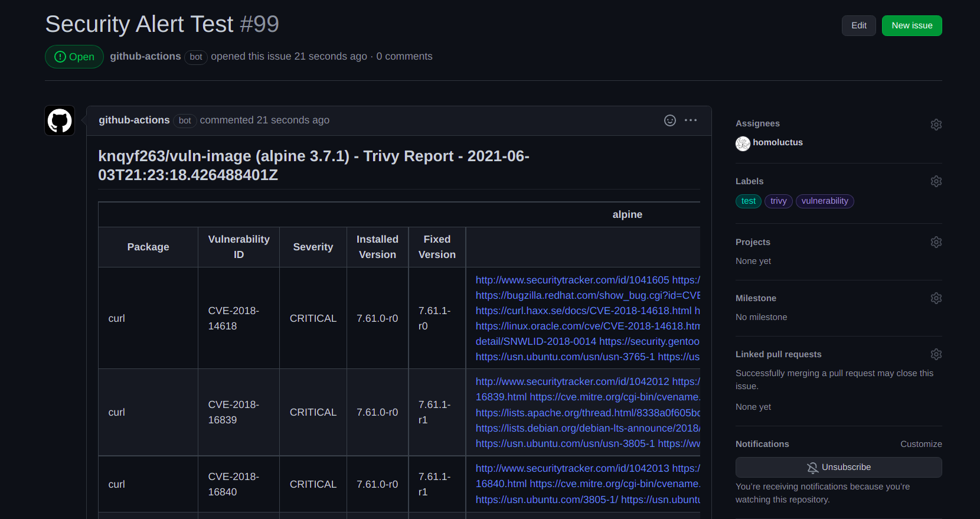Click the 'commented 21 seconds ago' timestamp
This screenshot has height=519, width=980.
coord(264,120)
